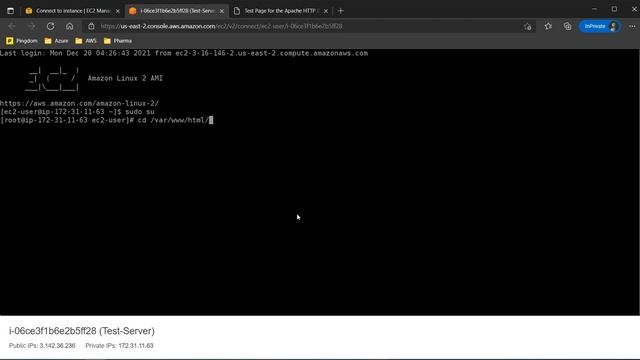This screenshot has height=360, width=640.
Task: Open a new browser tab
Action: tap(341, 11)
